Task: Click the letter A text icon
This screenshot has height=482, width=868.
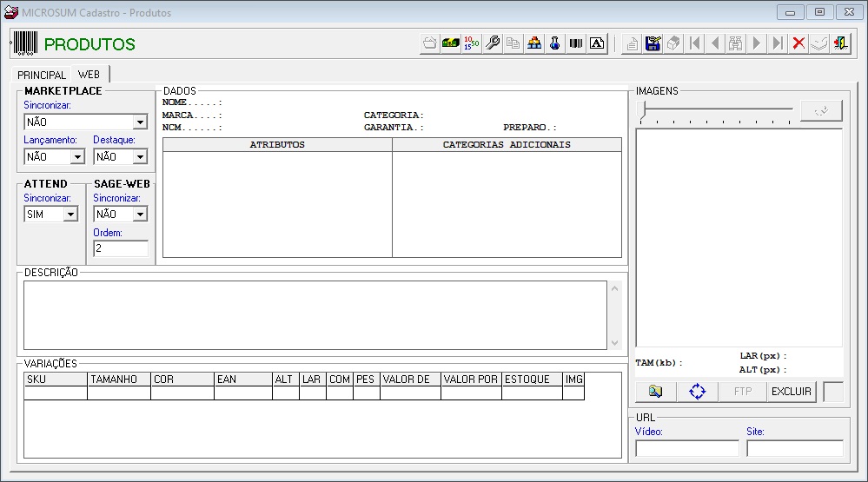Action: pos(597,43)
